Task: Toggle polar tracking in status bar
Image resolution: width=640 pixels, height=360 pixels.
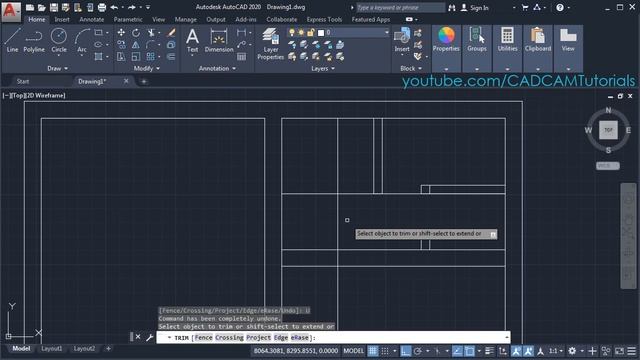Action: coord(418,351)
